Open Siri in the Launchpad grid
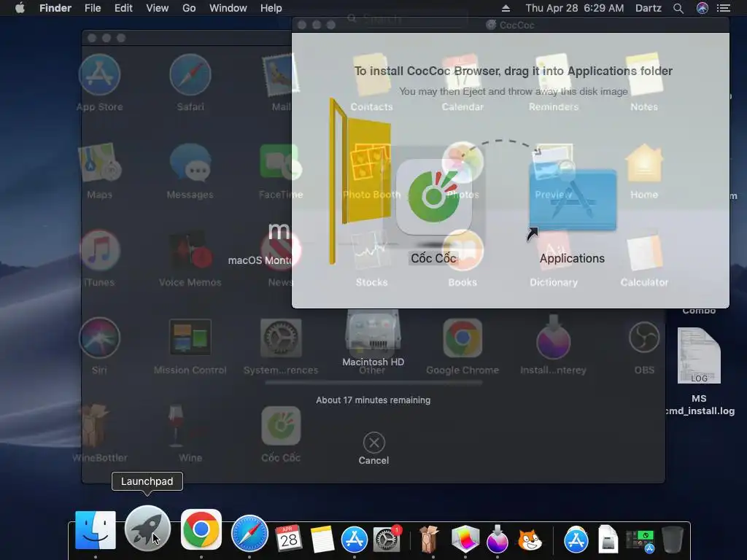 tap(99, 338)
